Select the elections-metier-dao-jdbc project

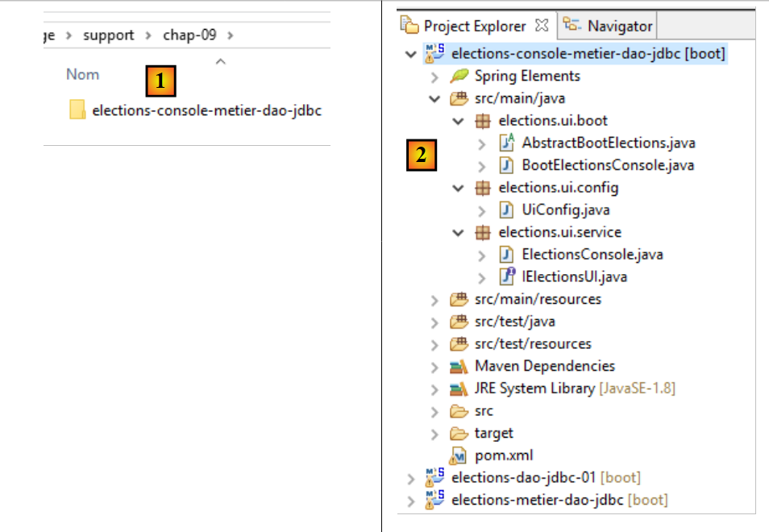click(537, 500)
